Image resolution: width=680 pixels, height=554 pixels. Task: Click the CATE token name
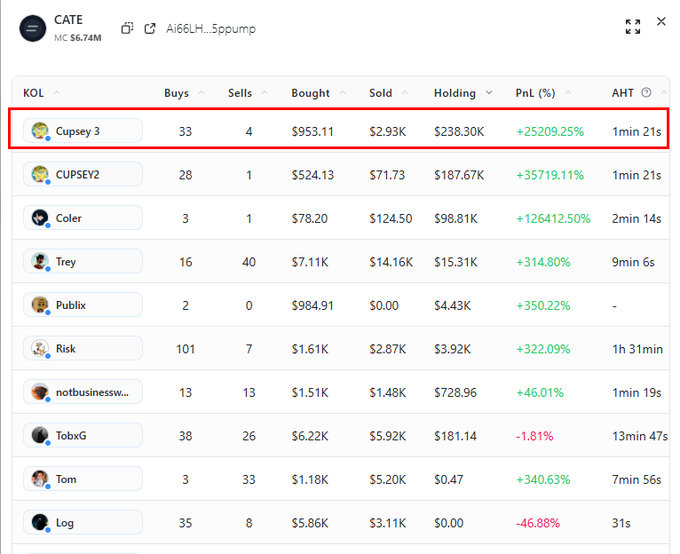tap(69, 20)
